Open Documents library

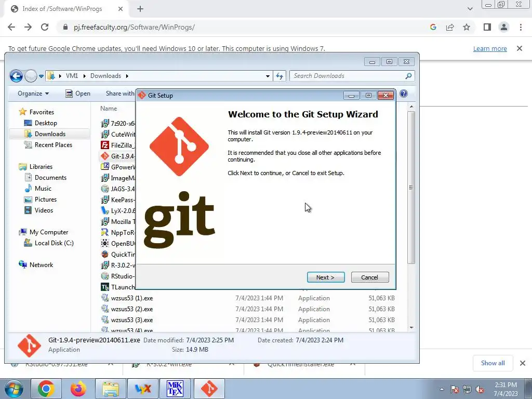tap(50, 178)
